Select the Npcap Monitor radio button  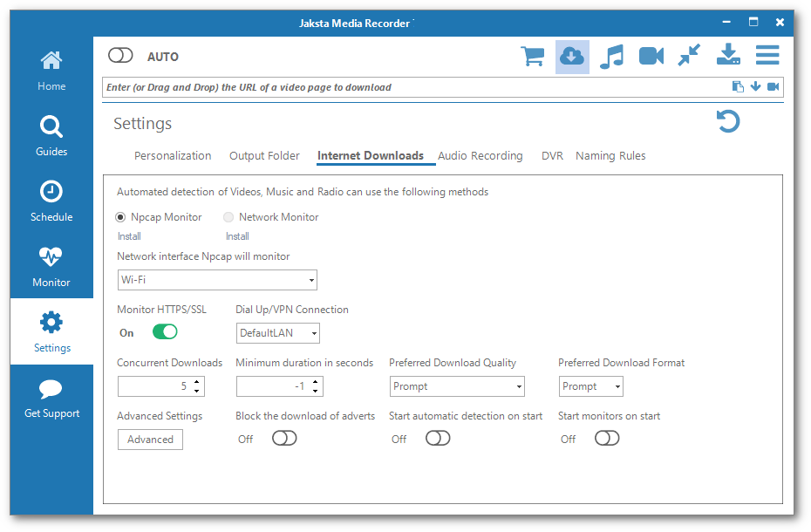(x=120, y=217)
